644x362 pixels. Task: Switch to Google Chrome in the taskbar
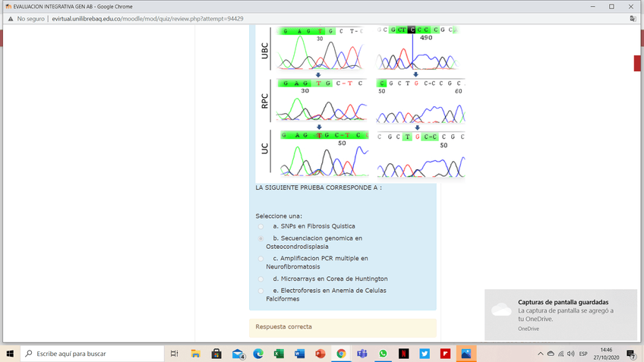tap(341, 354)
